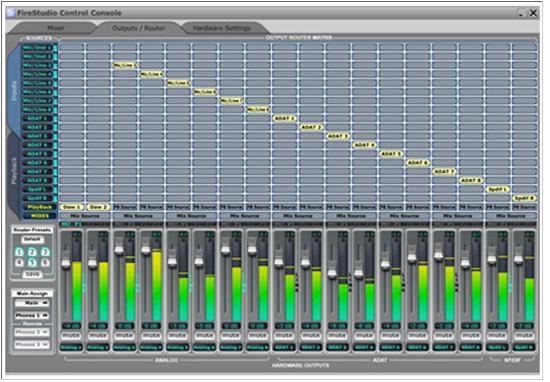Mute the Analog 8 output channel

point(258,336)
